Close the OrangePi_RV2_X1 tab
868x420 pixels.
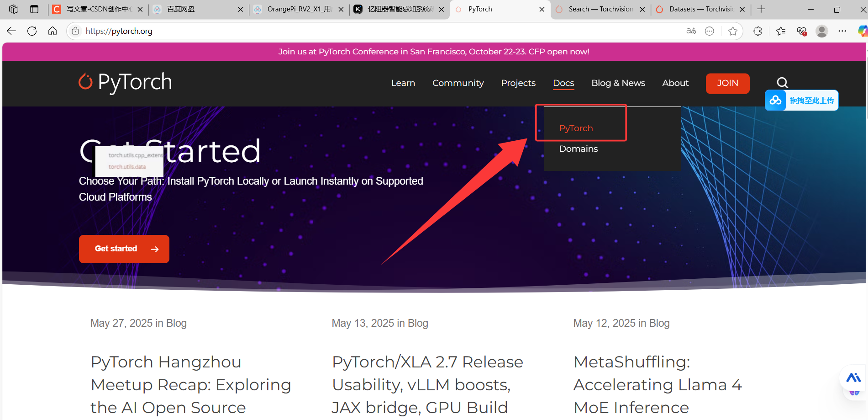(341, 9)
